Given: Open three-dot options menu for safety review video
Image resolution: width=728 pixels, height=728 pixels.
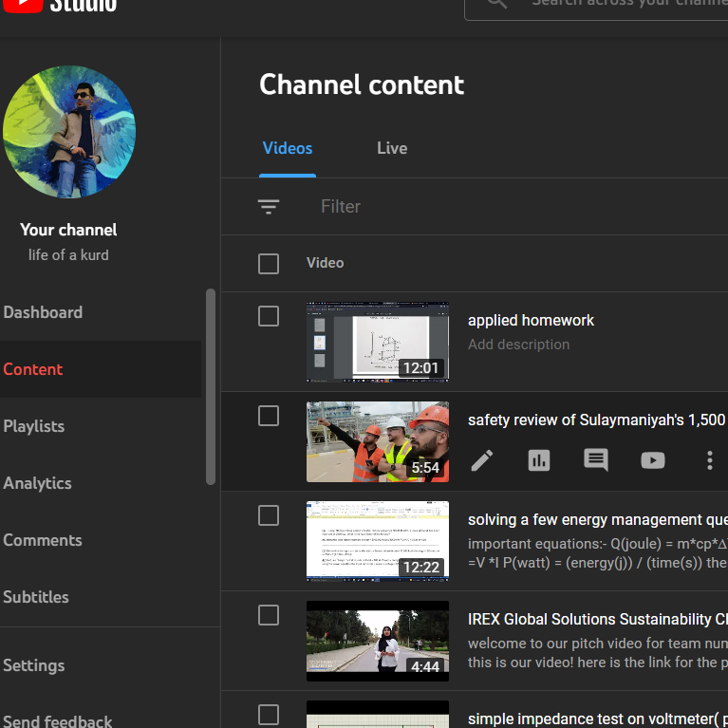Looking at the screenshot, I should coord(709,460).
